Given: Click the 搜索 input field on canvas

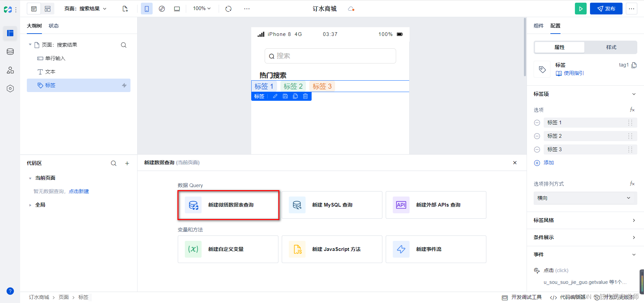Looking at the screenshot, I should [x=330, y=56].
